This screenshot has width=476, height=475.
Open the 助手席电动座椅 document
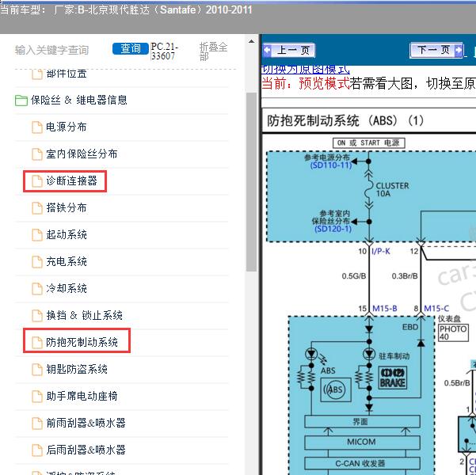(82, 396)
